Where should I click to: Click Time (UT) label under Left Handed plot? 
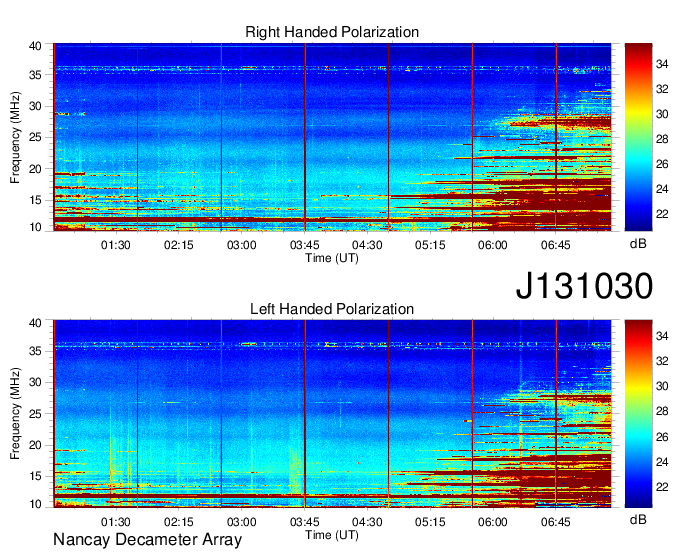332,535
